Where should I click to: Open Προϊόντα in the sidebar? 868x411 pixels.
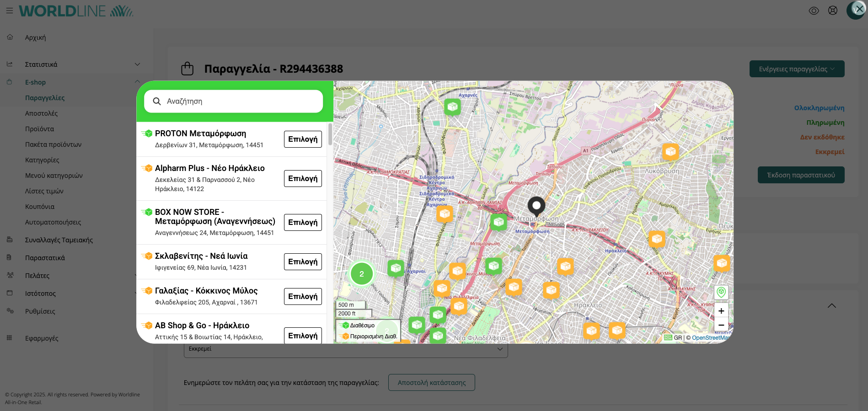point(39,129)
